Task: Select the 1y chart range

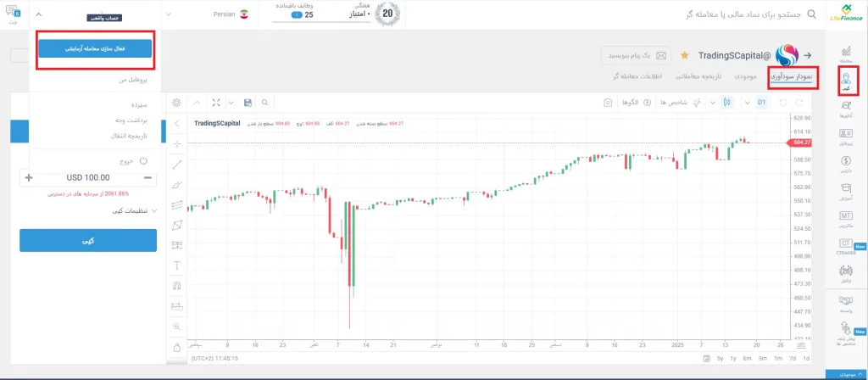Action: coord(734,360)
